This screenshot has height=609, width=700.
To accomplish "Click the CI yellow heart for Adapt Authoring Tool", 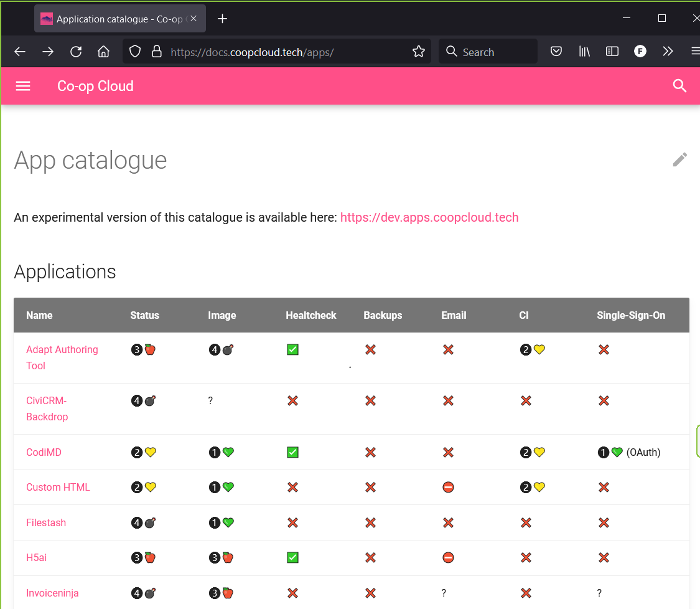I will tap(539, 349).
